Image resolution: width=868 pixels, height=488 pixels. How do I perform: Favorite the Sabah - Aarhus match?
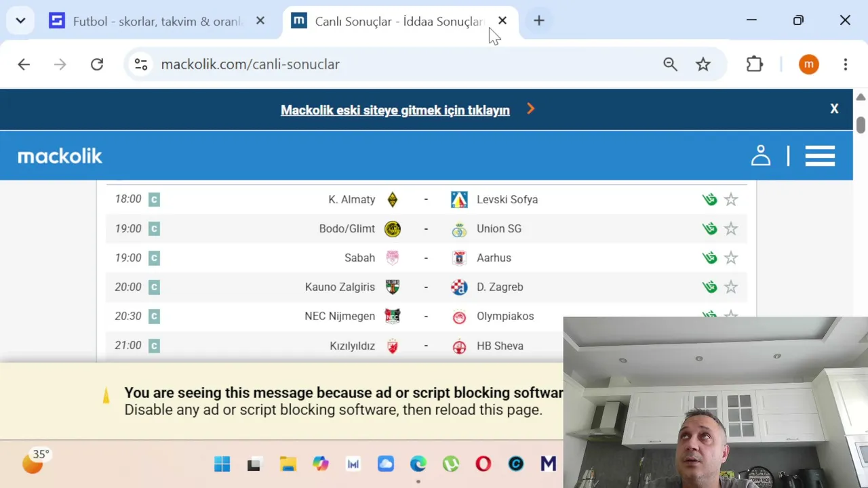(730, 258)
